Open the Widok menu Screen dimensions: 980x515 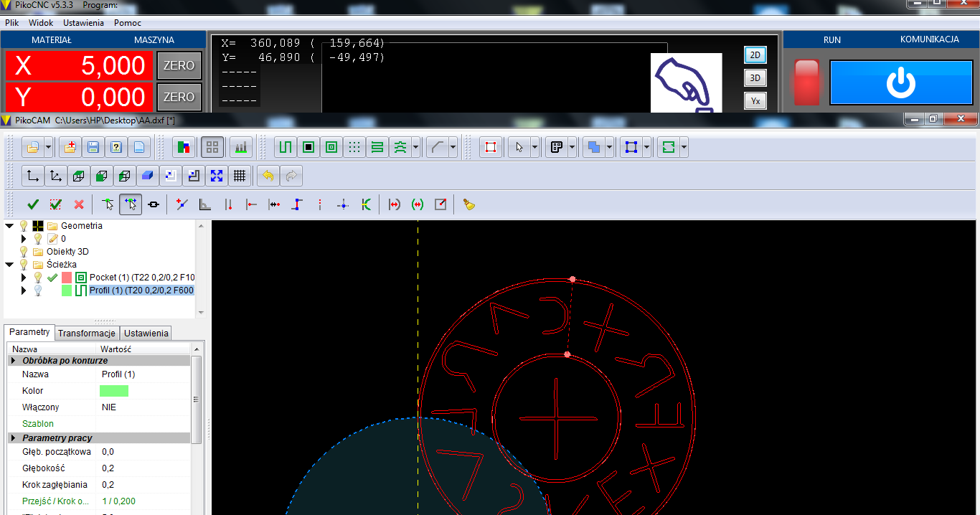pos(41,23)
